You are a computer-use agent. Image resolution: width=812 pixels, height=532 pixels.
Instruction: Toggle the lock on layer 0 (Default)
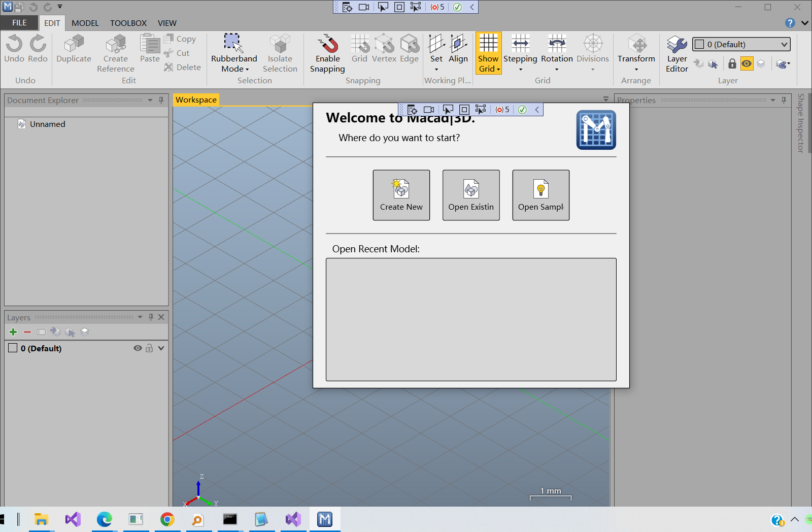pos(149,348)
